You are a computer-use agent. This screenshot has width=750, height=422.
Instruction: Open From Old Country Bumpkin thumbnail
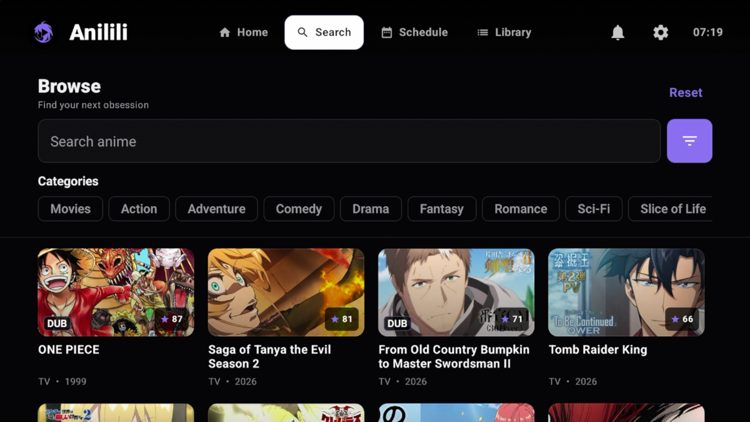point(456,292)
